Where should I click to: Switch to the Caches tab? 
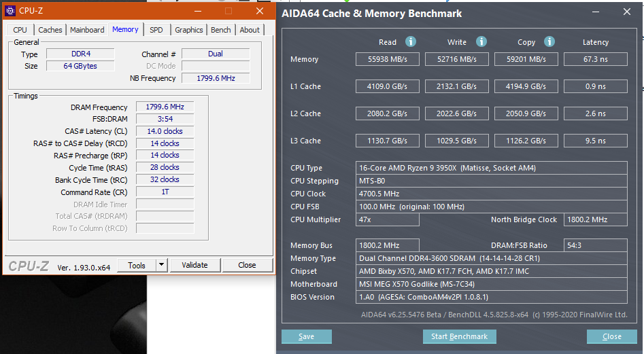point(50,30)
